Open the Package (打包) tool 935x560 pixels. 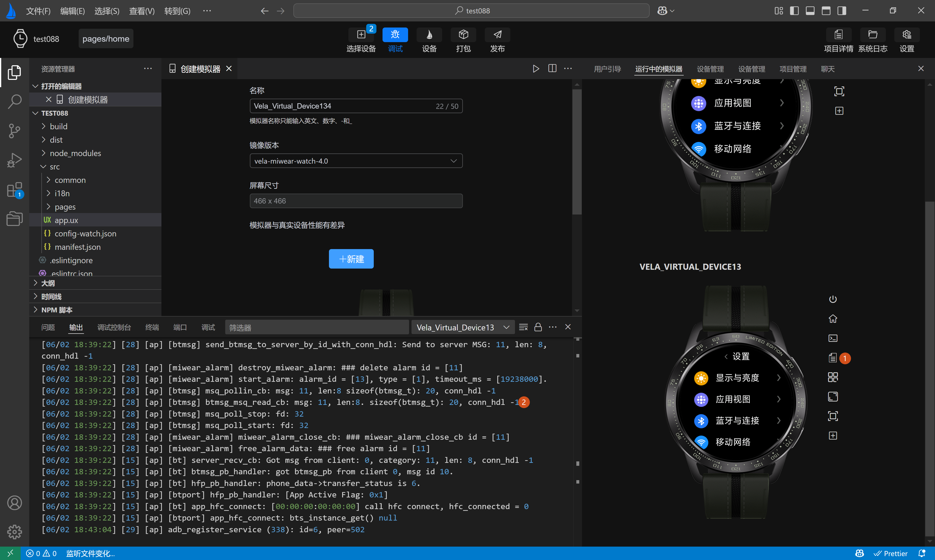tap(463, 35)
